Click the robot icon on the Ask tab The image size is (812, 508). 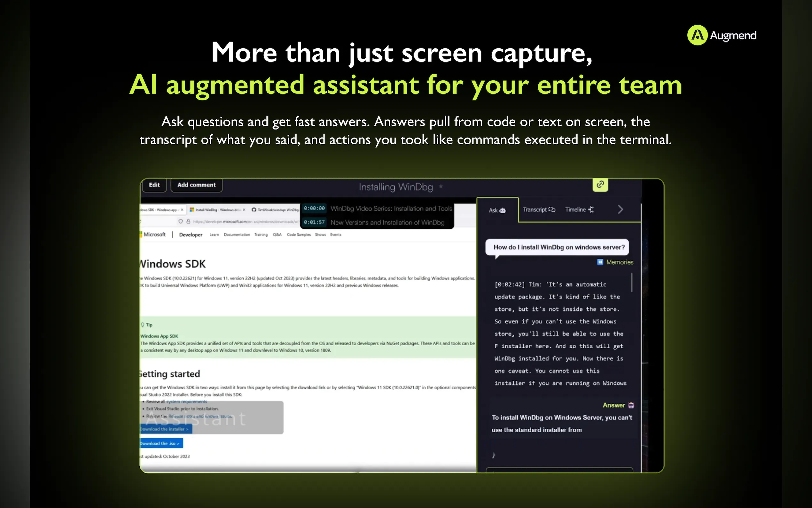503,210
